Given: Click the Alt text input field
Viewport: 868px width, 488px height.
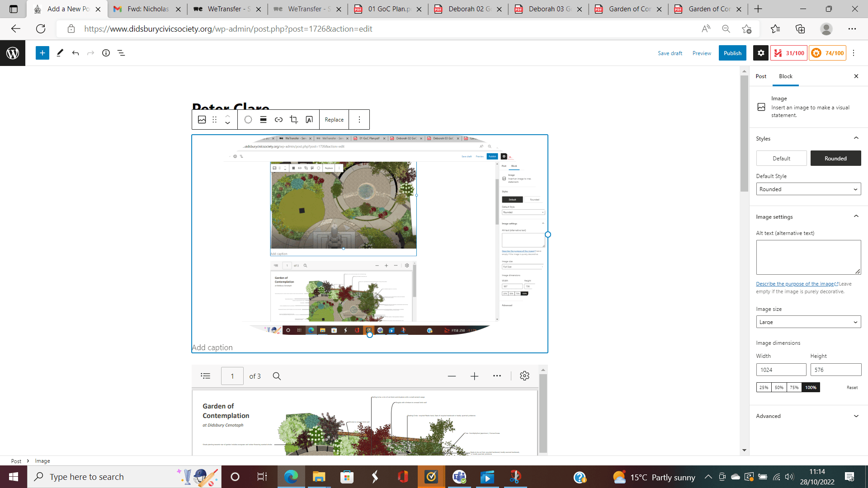Looking at the screenshot, I should coord(808,257).
